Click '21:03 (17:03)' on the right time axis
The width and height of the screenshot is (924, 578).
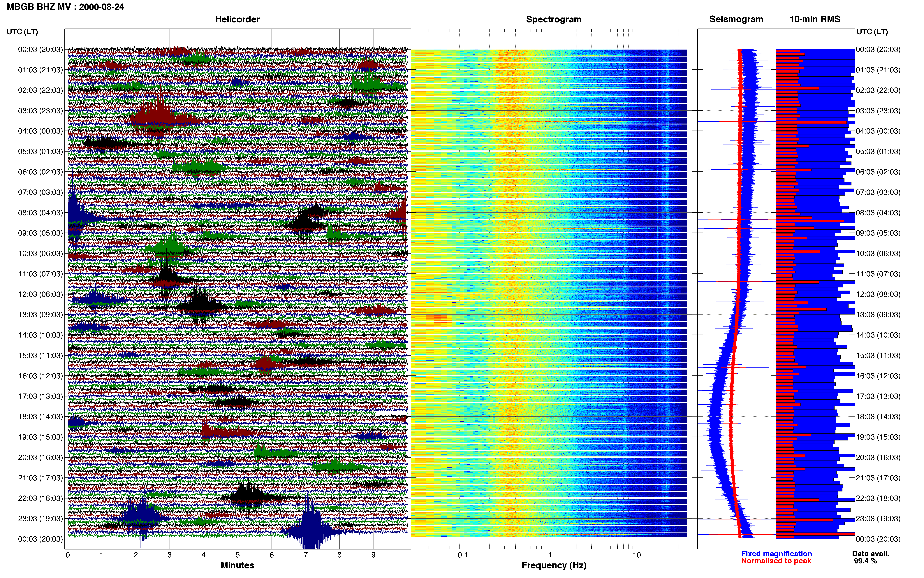coord(878,478)
